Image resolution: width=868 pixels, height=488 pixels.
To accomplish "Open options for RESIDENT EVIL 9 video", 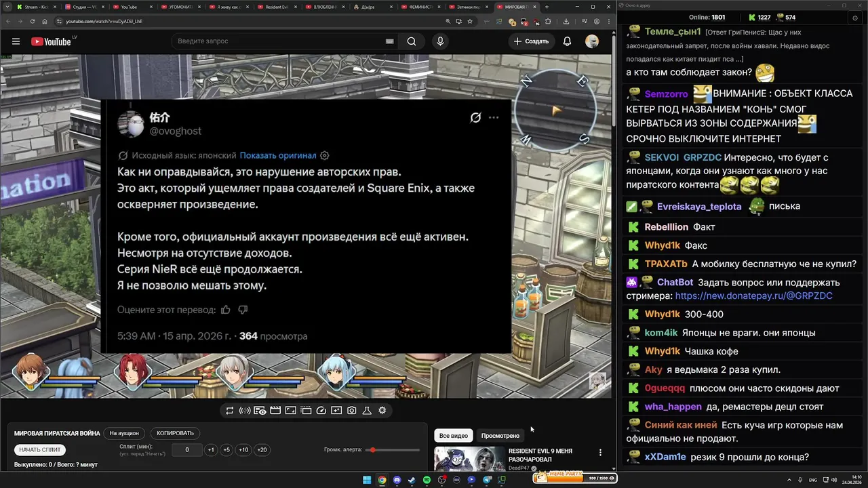I will tap(600, 453).
